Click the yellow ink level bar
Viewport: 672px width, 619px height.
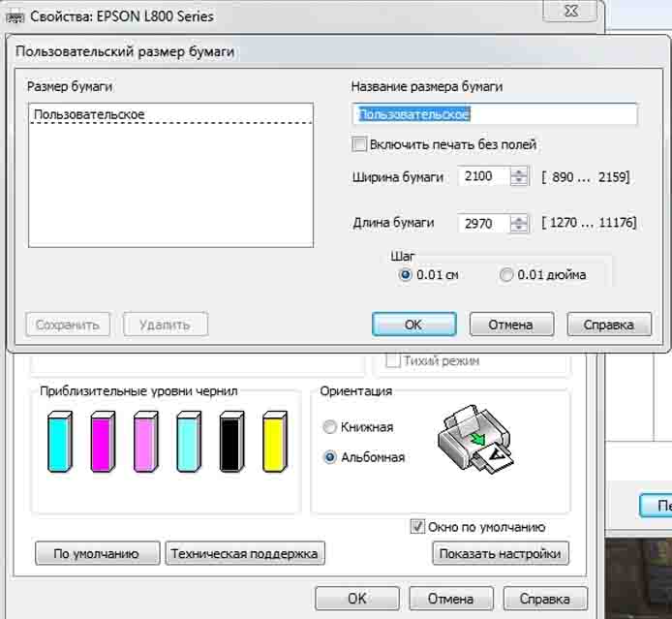click(275, 442)
